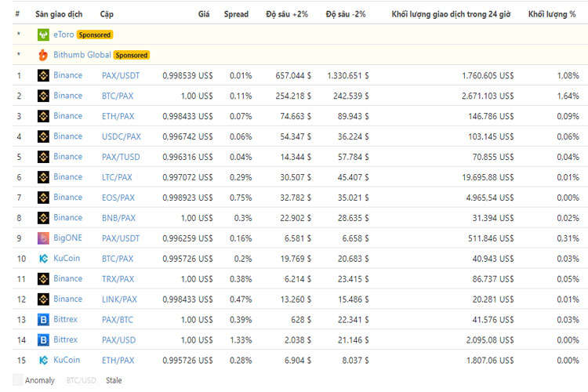Click the BigONE logo icon
This screenshot has height=392, width=588.
43,238
